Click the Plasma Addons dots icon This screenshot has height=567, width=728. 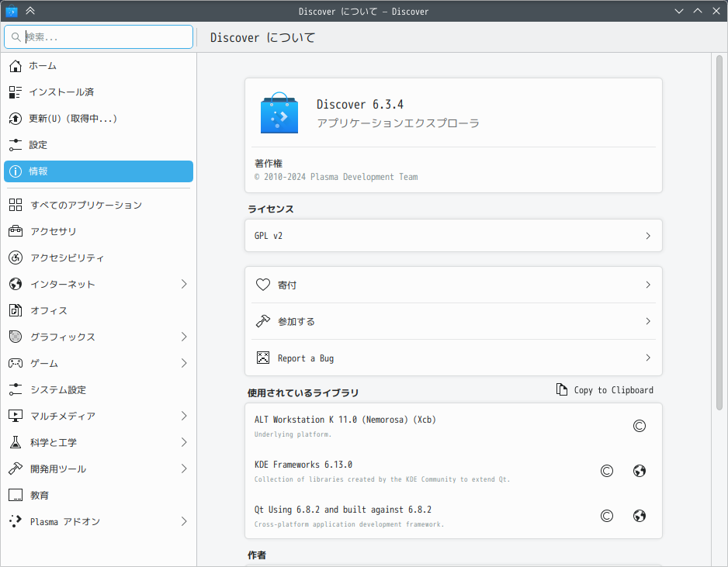click(16, 521)
